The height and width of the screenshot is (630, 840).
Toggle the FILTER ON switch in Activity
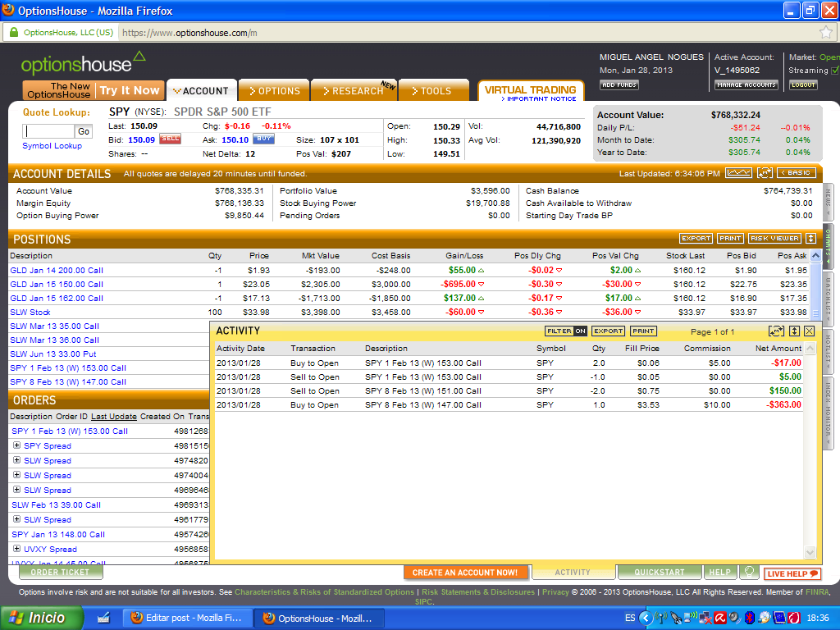(x=566, y=331)
